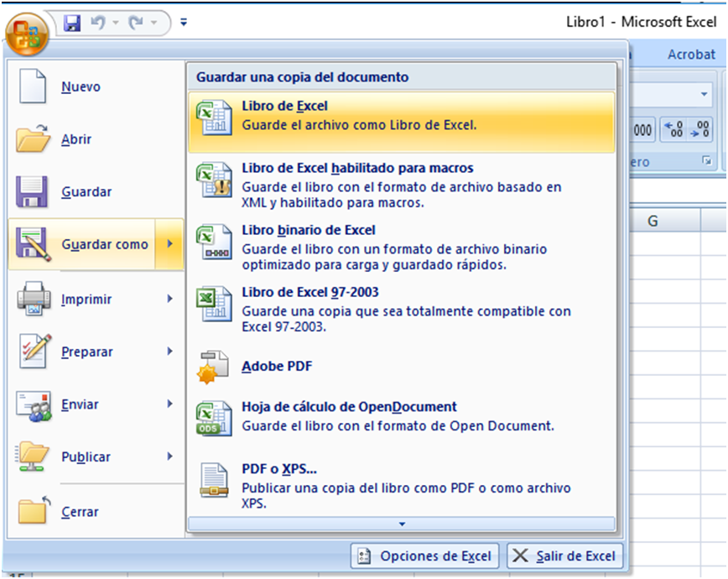The width and height of the screenshot is (728, 579).
Task: Click the Libro de Excel workbook icon
Action: click(x=214, y=118)
